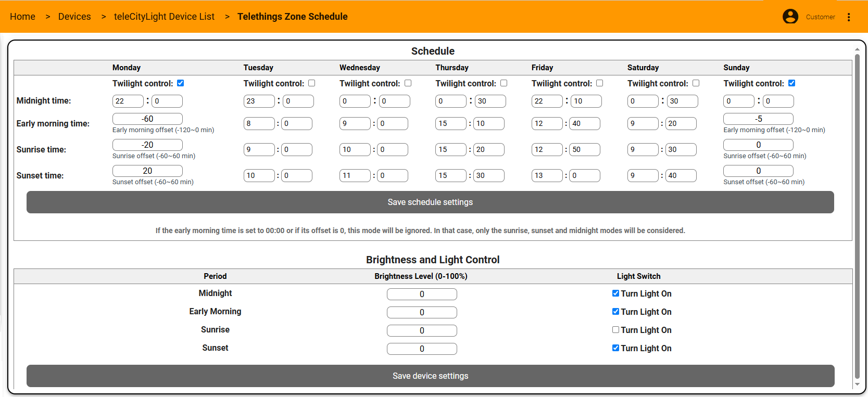The height and width of the screenshot is (397, 868).
Task: Open Devices breadcrumb link
Action: coord(74,17)
